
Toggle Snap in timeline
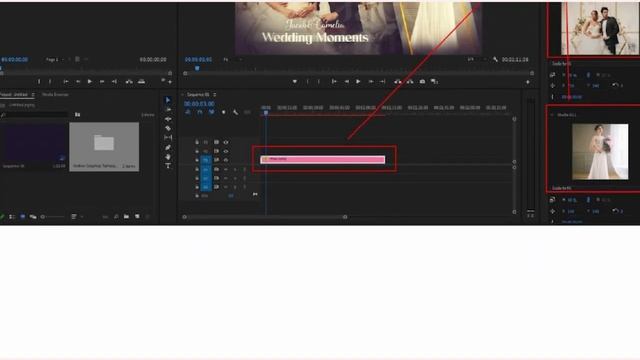click(200, 112)
